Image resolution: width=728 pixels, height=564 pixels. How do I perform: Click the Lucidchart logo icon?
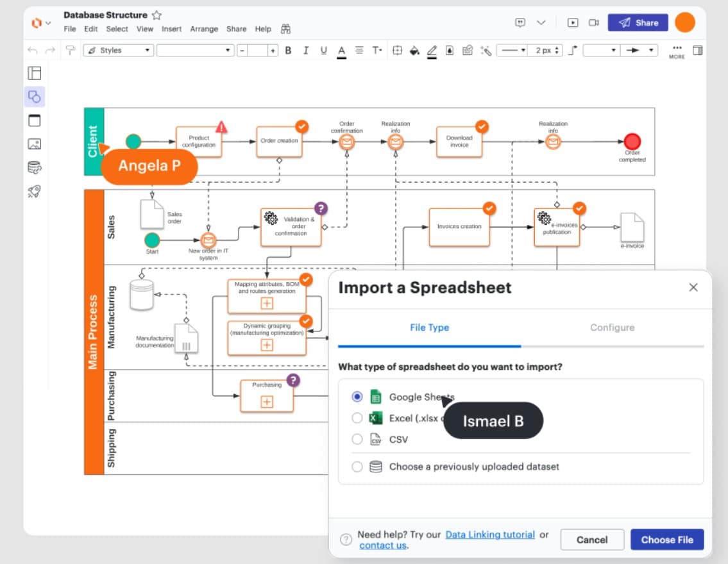click(x=36, y=22)
